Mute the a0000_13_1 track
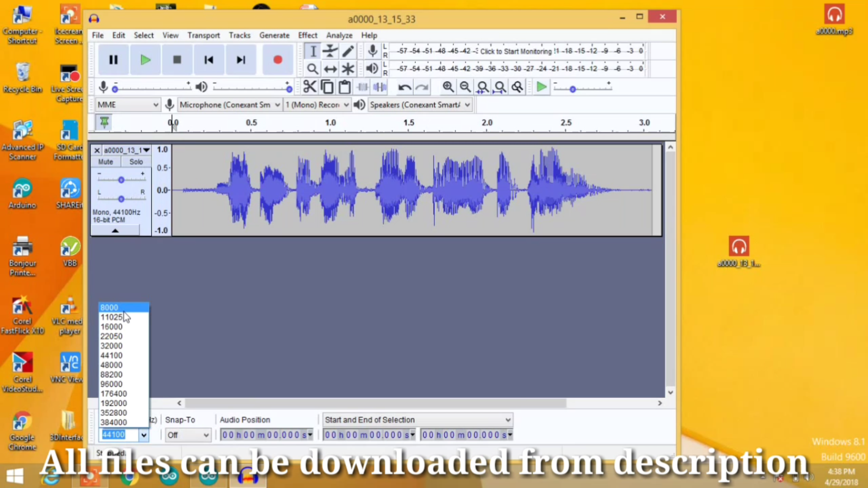This screenshot has width=868, height=488. [x=105, y=162]
